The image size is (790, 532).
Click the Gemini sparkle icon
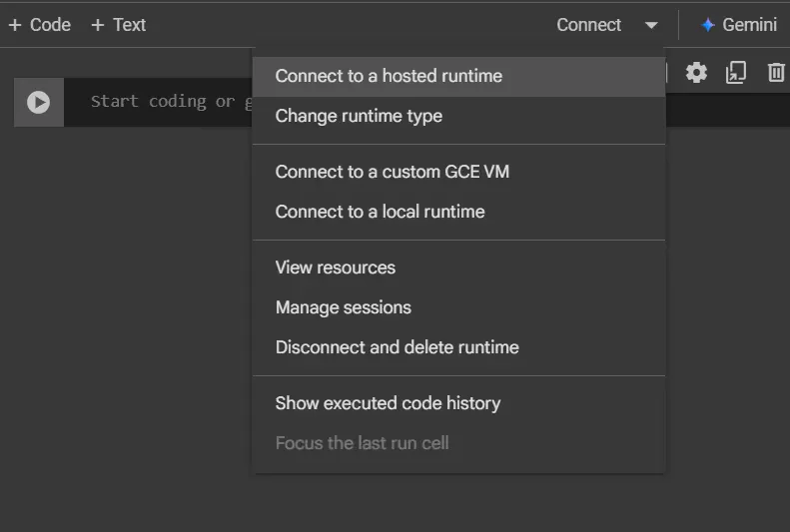pos(708,25)
